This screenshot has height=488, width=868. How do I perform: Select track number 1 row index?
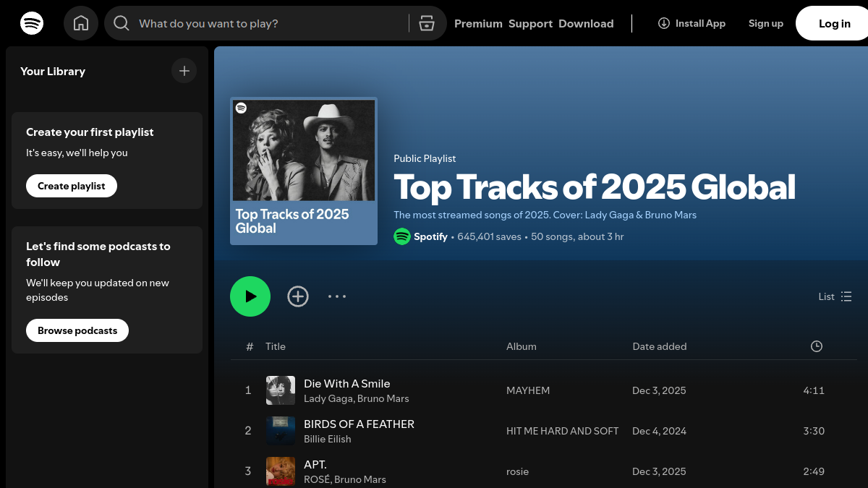[x=248, y=390]
